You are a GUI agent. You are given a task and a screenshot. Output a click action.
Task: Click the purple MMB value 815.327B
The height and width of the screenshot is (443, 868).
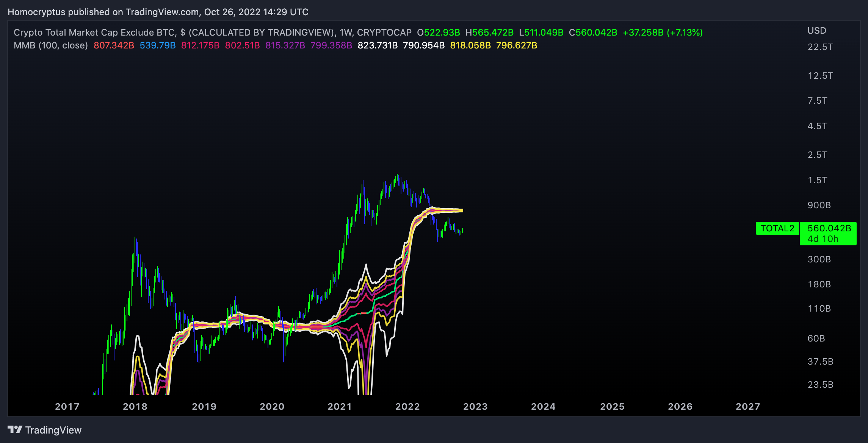(x=285, y=45)
